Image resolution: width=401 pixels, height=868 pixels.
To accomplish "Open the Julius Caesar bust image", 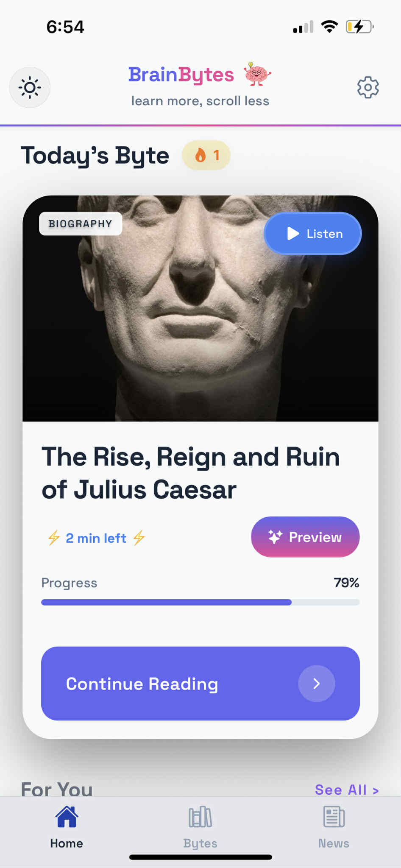I will coord(200,322).
